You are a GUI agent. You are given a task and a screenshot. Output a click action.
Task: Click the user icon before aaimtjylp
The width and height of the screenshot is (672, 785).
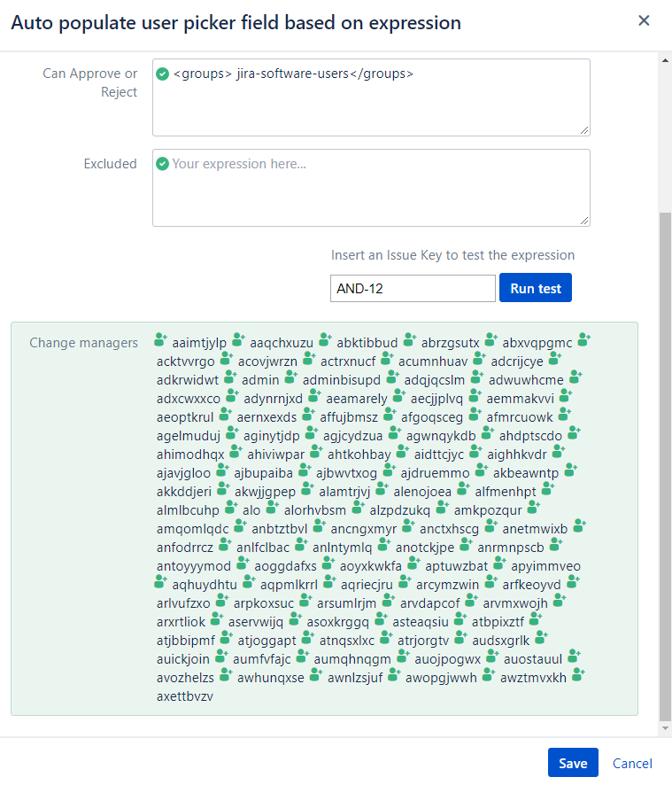[x=160, y=339]
